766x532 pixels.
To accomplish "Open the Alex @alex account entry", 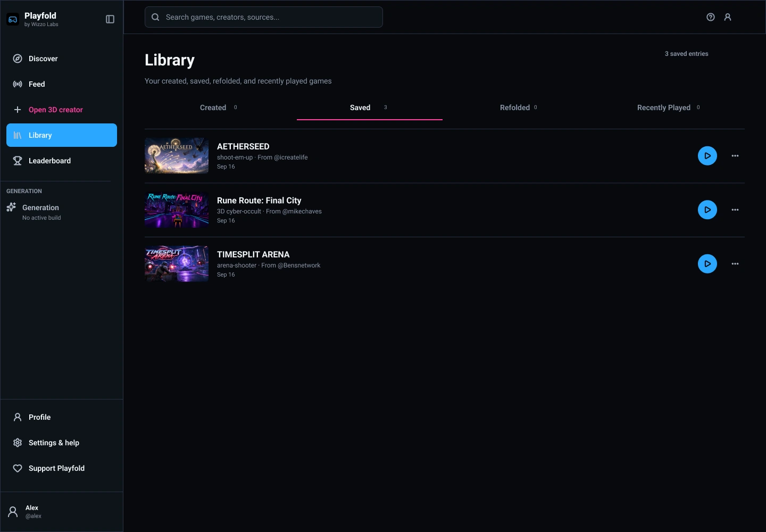I will (62, 512).
